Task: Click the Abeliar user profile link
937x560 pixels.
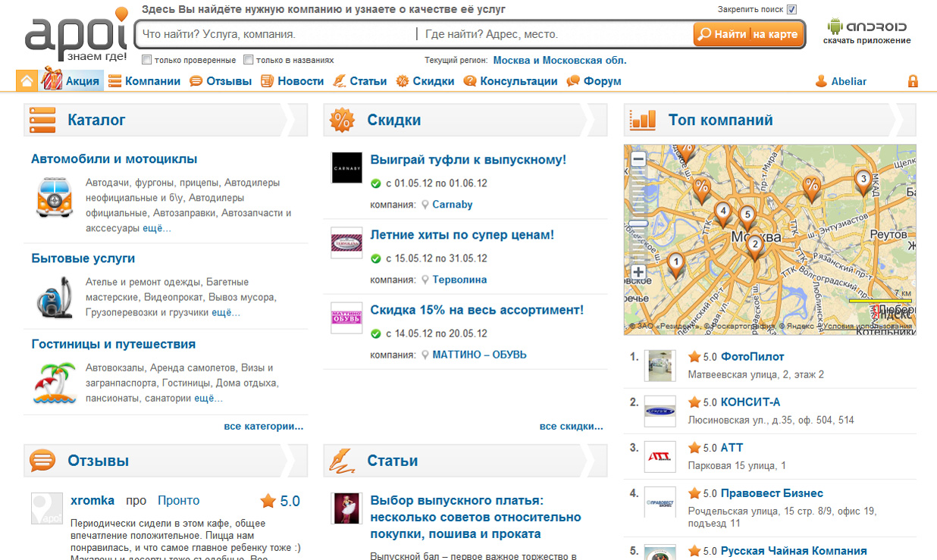Action: pyautogui.click(x=841, y=81)
